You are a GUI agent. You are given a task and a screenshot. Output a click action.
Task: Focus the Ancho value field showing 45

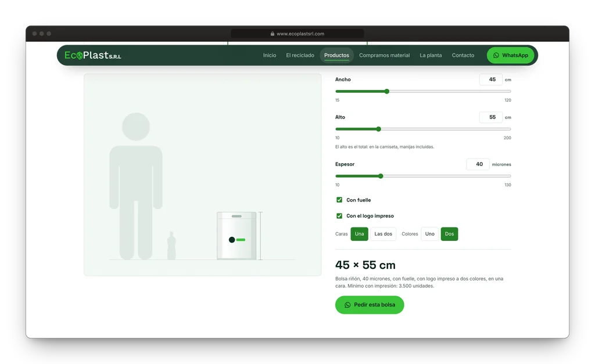coord(490,80)
